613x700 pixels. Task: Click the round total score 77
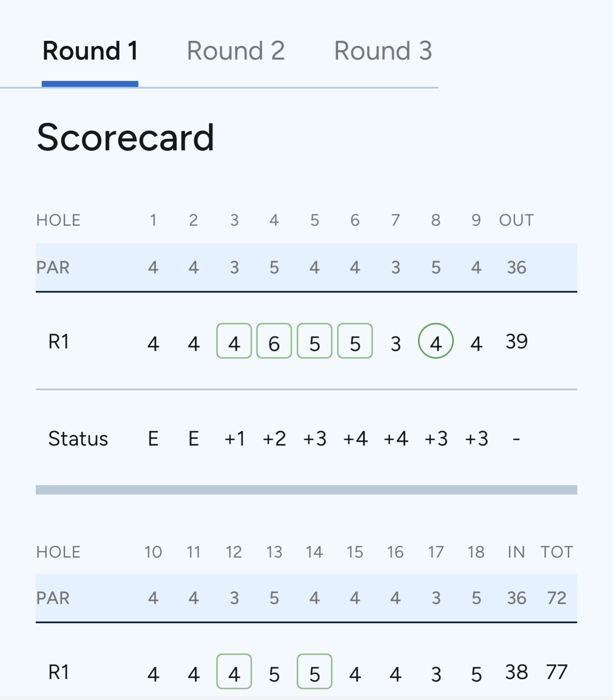556,672
